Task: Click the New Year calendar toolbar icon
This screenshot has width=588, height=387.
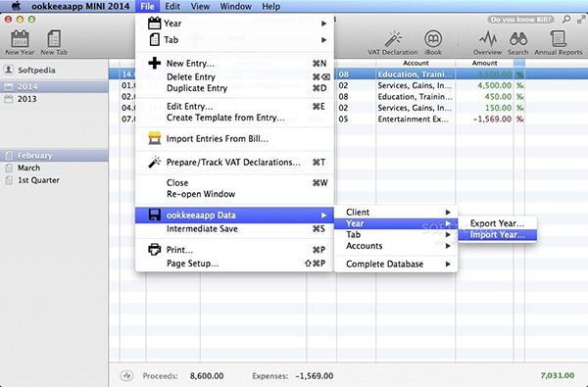Action: coord(20,38)
